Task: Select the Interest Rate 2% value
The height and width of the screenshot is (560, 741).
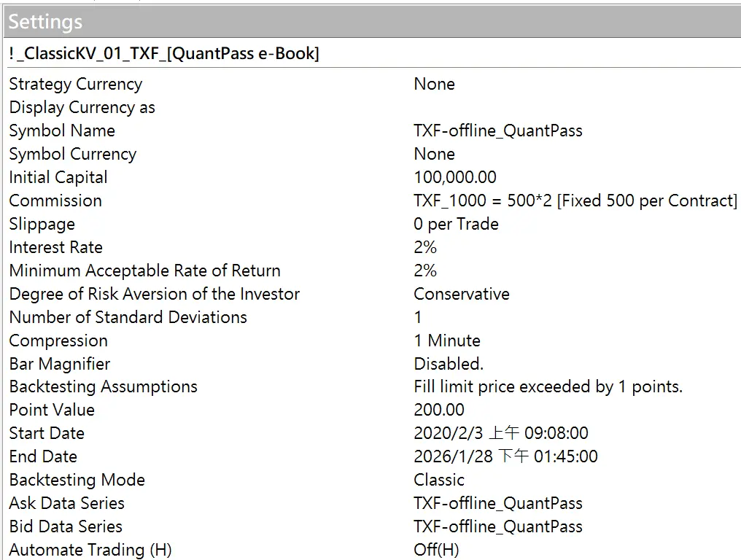Action: pyautogui.click(x=425, y=247)
